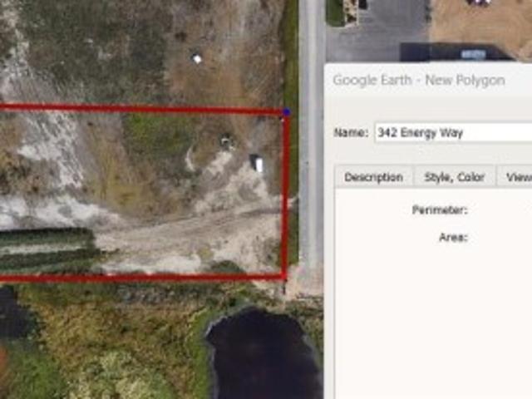Viewport: 532px width, 399px height.
Task: Click the Name: label
Action: click(351, 132)
